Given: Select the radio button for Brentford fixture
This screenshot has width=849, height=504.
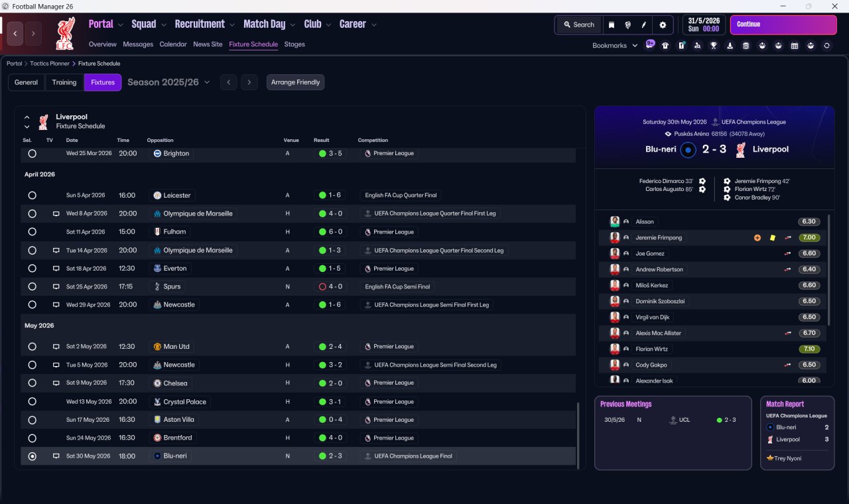Looking at the screenshot, I should [32, 438].
